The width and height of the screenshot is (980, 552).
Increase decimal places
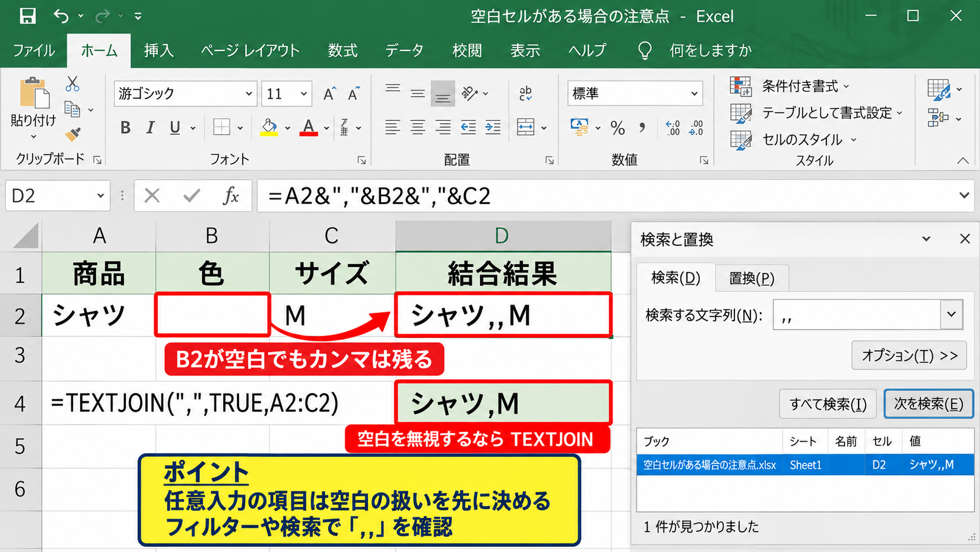pyautogui.click(x=673, y=127)
